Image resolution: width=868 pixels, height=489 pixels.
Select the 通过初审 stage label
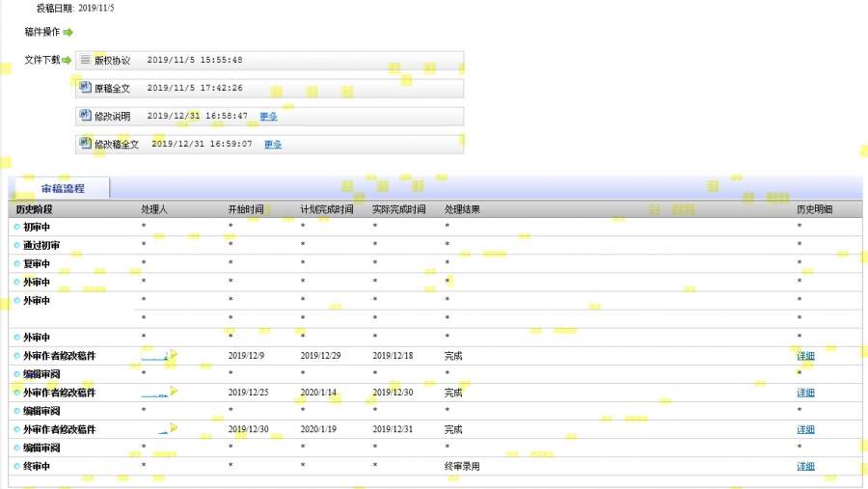tap(41, 245)
